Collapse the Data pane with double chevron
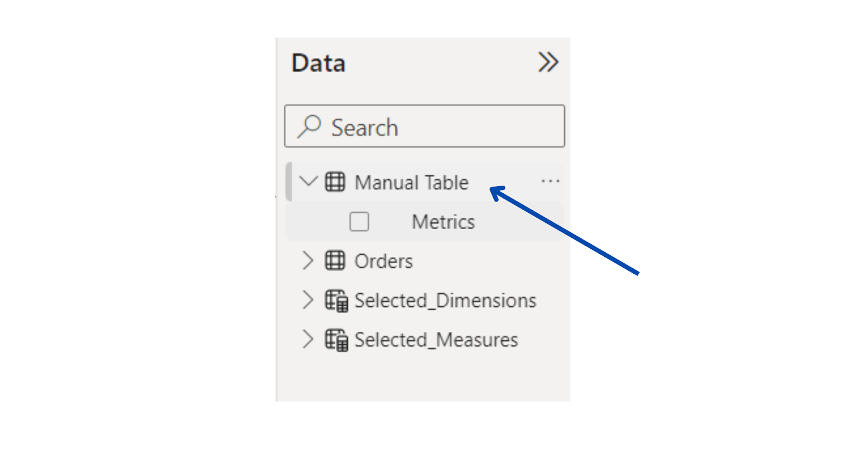868x467 pixels. click(548, 62)
